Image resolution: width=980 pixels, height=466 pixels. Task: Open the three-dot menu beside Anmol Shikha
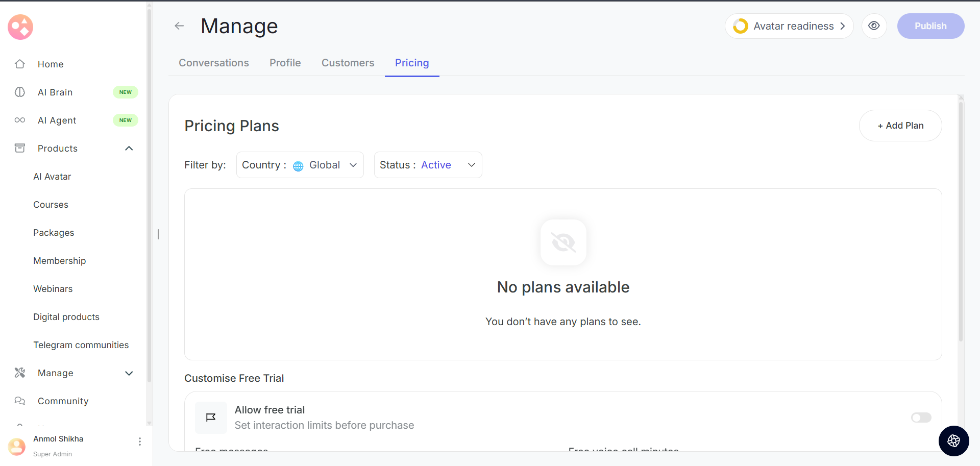click(x=140, y=442)
